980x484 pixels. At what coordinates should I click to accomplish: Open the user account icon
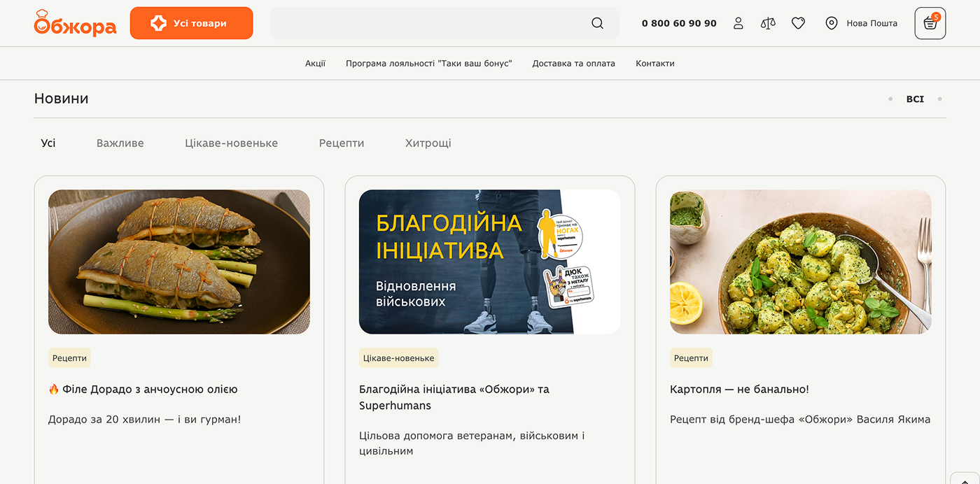coord(738,23)
